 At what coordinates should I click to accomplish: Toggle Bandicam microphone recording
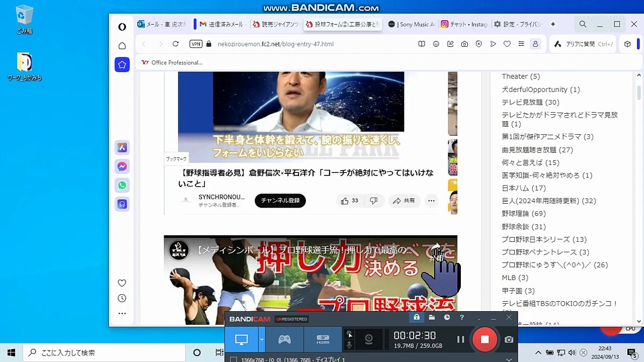pyautogui.click(x=349, y=344)
